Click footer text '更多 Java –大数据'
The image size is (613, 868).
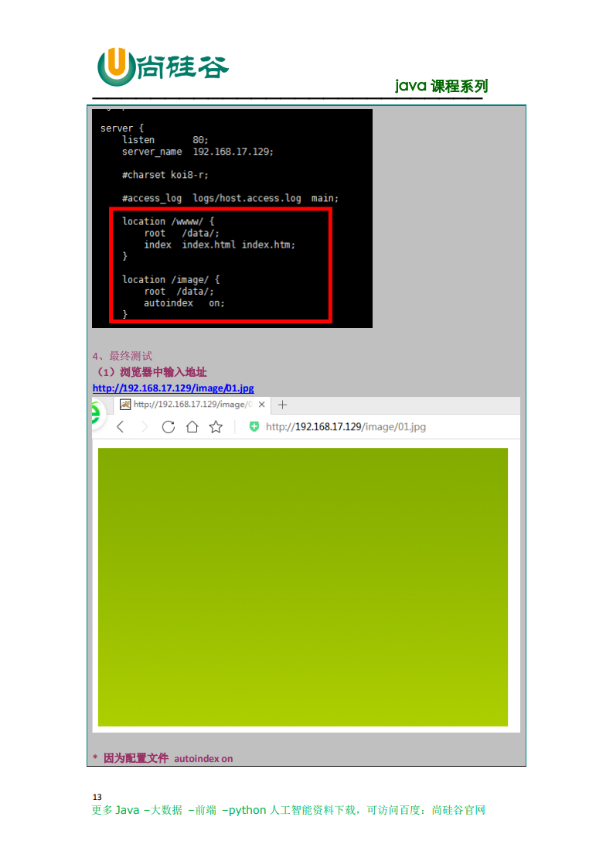point(137,811)
